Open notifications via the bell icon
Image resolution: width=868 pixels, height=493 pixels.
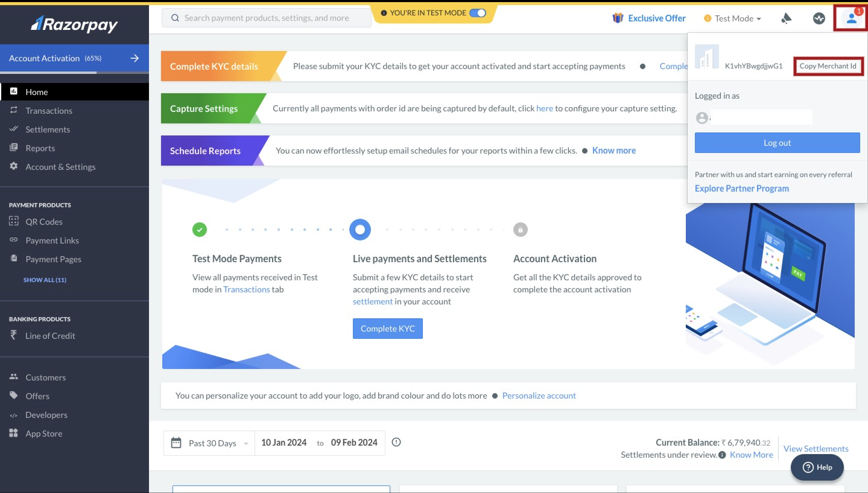pos(786,18)
